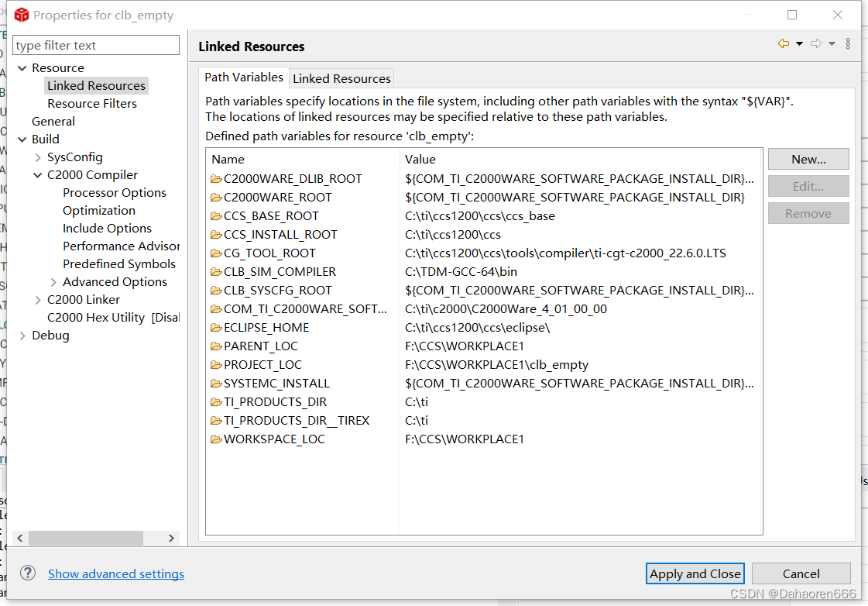Click the folder icon of ECLIPSE_HOME
The width and height of the screenshot is (868, 606).
coord(216,328)
